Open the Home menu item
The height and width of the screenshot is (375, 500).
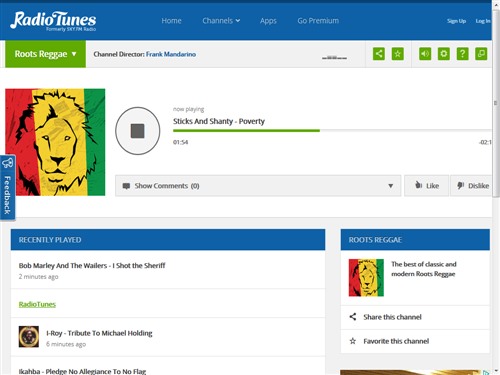pyautogui.click(x=171, y=21)
